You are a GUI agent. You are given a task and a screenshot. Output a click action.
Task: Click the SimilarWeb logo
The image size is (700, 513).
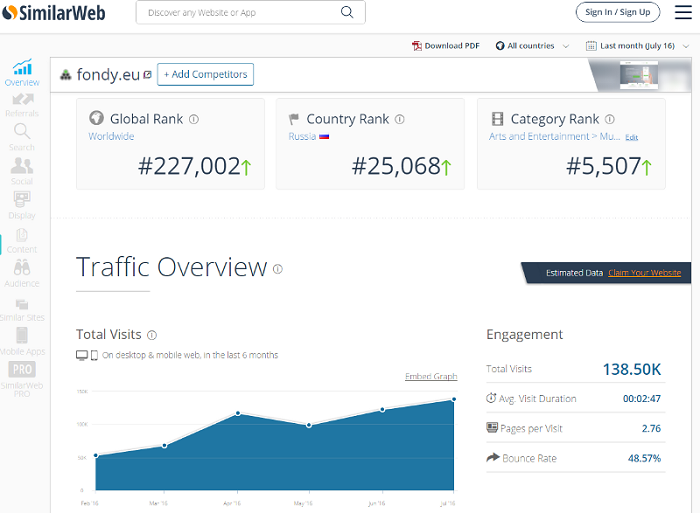54,13
